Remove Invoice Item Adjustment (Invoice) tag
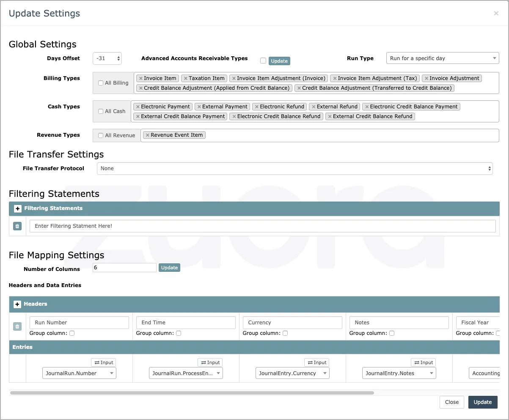The image size is (509, 420). pos(234,78)
